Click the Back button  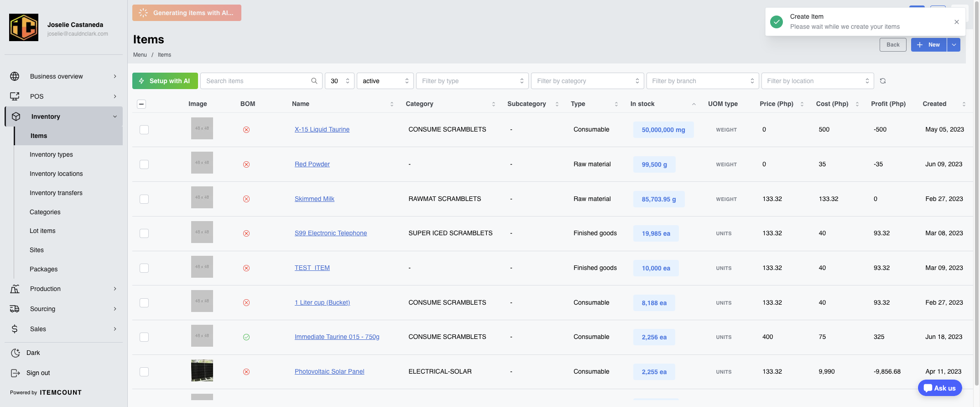tap(893, 45)
